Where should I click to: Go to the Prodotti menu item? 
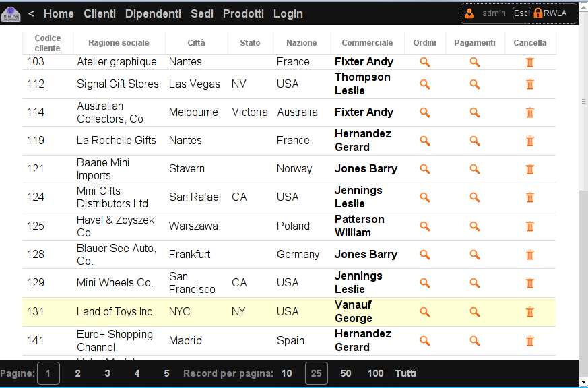click(x=243, y=13)
